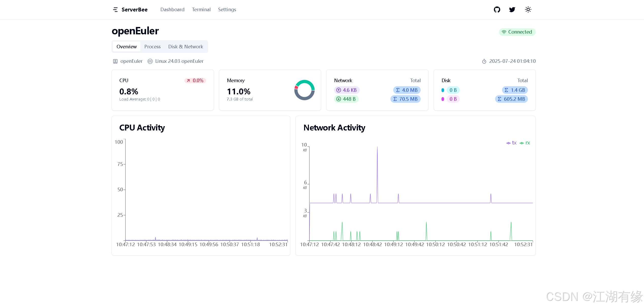Viewport: 644px width, 307px height.
Task: Click the cyan disk read indicator dot
Action: click(443, 90)
